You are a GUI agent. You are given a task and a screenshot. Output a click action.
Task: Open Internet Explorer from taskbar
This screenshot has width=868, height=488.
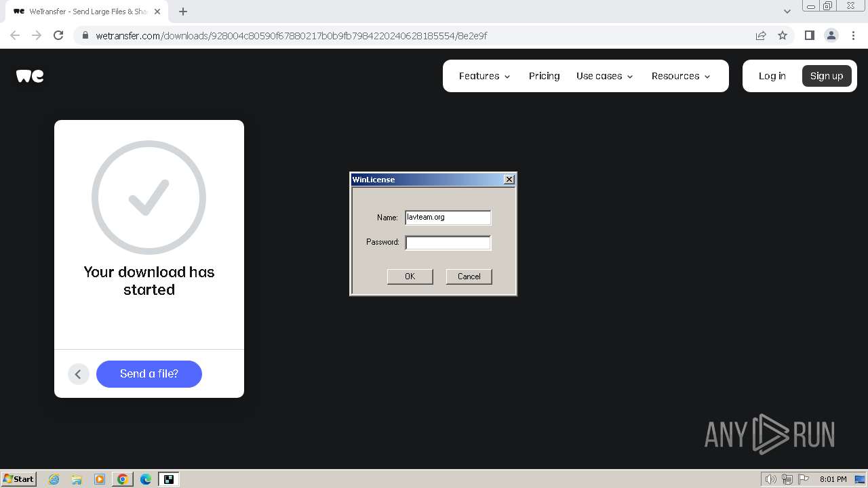coord(54,479)
